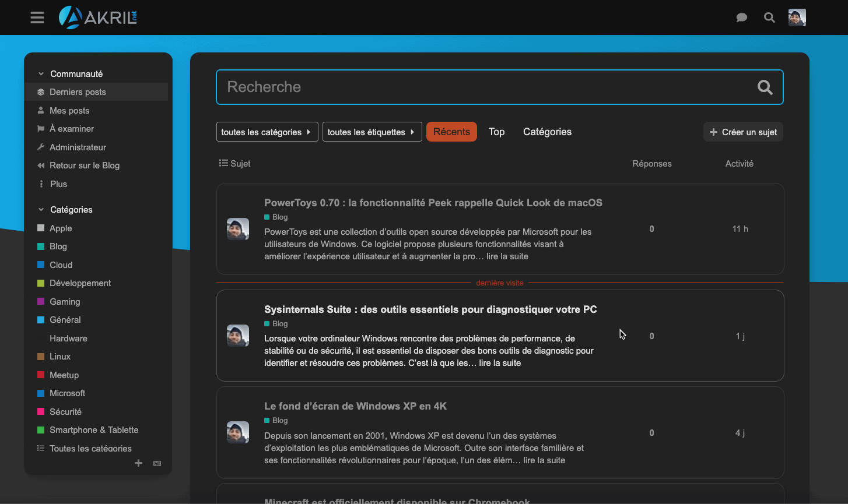This screenshot has height=504, width=848.
Task: Open the hamburger sidebar menu
Action: click(x=37, y=17)
